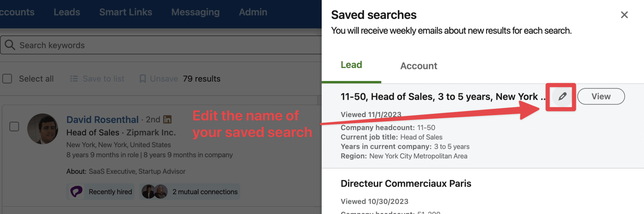Click the mutual connections avatars
This screenshot has height=214, width=644.
154,191
